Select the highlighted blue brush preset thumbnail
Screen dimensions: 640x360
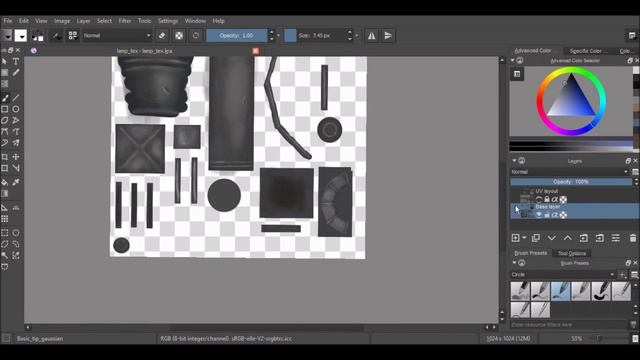[560, 291]
